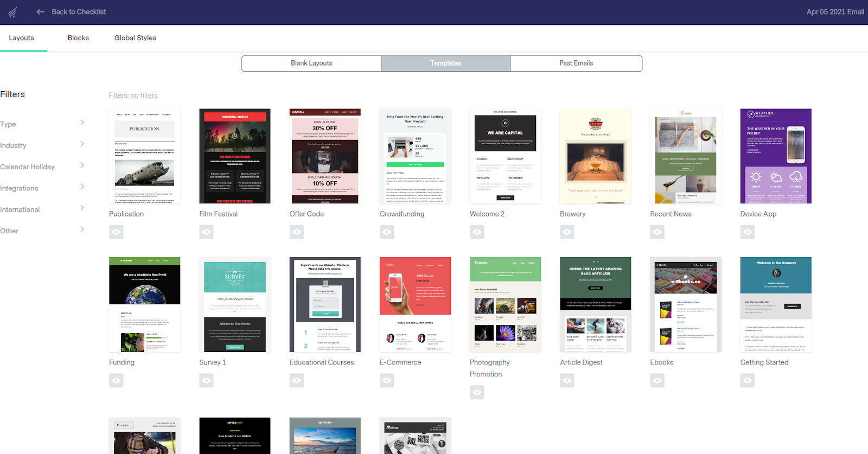The image size is (868, 454).
Task: Open the E-Commerce template thumbnail
Action: pyautogui.click(x=416, y=305)
